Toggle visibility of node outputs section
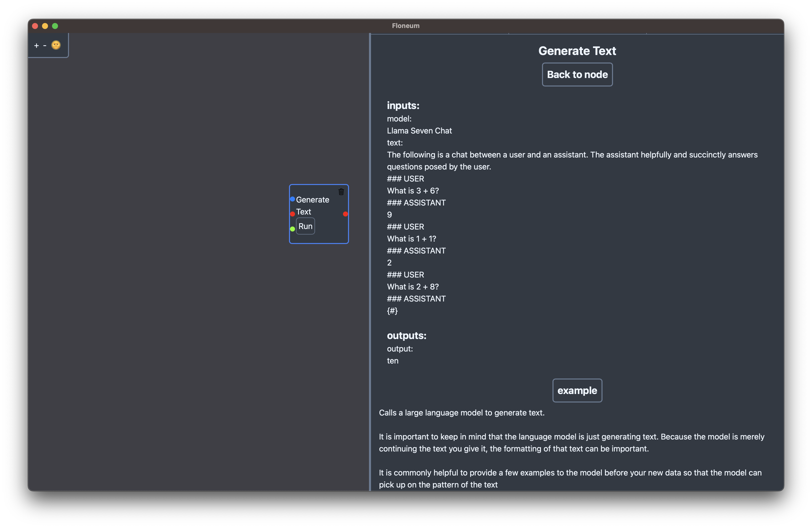The image size is (812, 528). point(406,335)
